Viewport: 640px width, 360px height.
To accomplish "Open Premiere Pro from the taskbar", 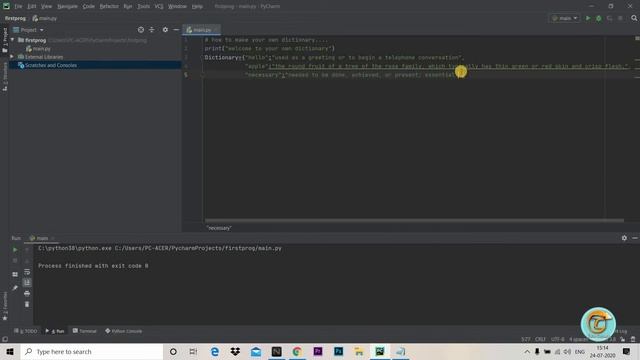I will (318, 351).
